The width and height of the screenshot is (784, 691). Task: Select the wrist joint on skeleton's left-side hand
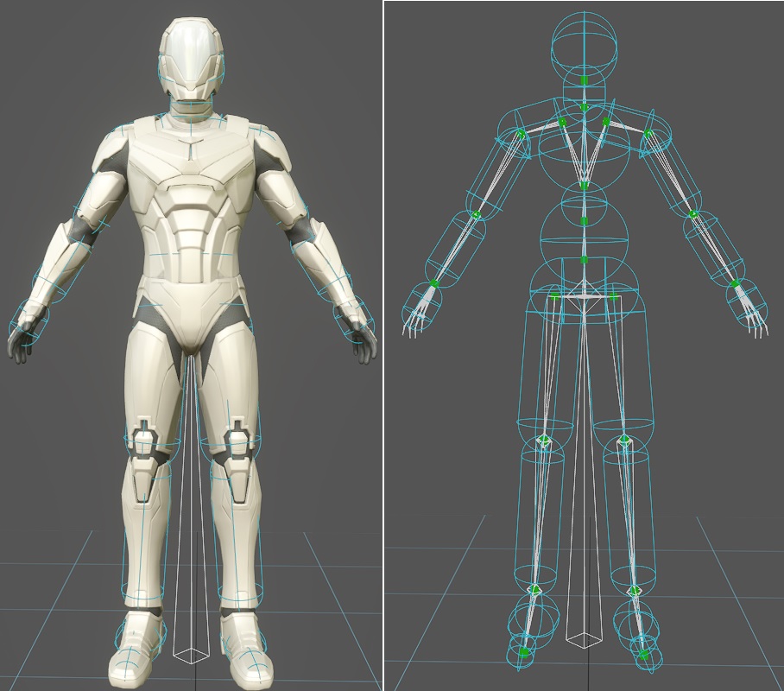tap(434, 283)
